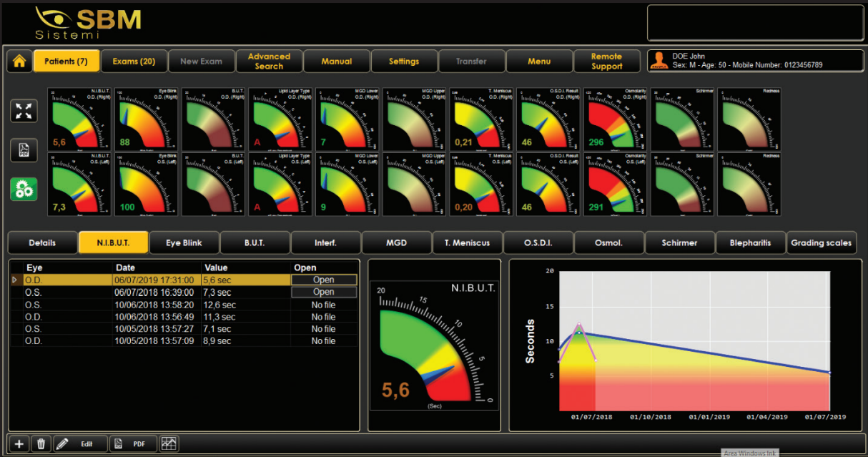868x457 pixels.
Task: Select the Eye Blink O.S. gauge showing 100
Action: (x=146, y=185)
